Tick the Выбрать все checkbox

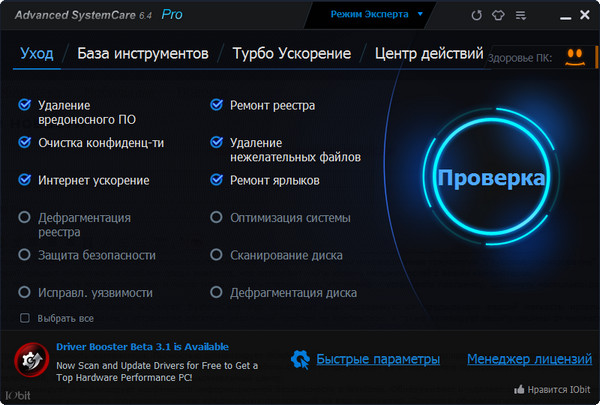click(x=25, y=318)
